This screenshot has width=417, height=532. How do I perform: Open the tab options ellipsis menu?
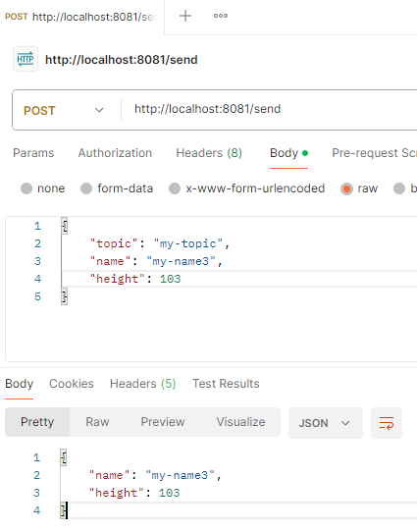click(221, 16)
